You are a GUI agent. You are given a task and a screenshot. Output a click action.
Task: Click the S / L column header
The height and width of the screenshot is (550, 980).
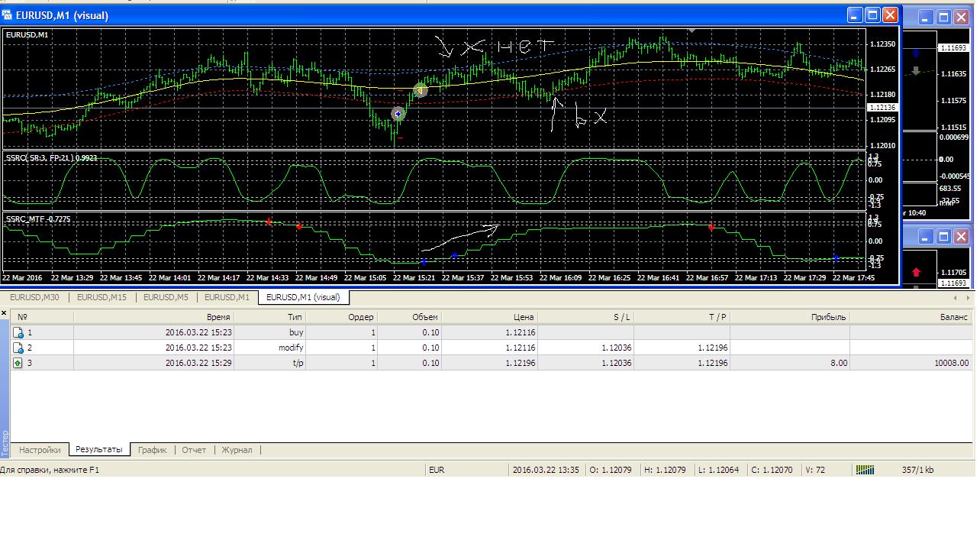click(x=586, y=317)
